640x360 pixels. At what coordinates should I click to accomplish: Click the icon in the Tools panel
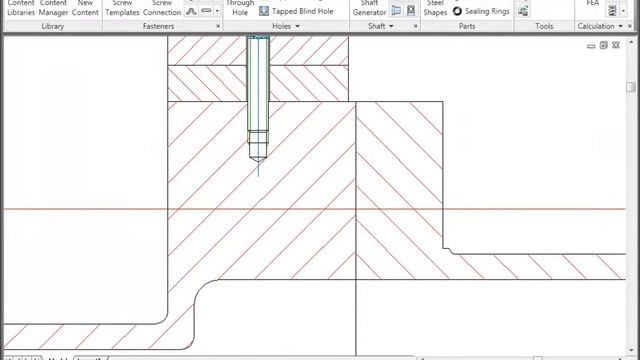pyautogui.click(x=523, y=11)
